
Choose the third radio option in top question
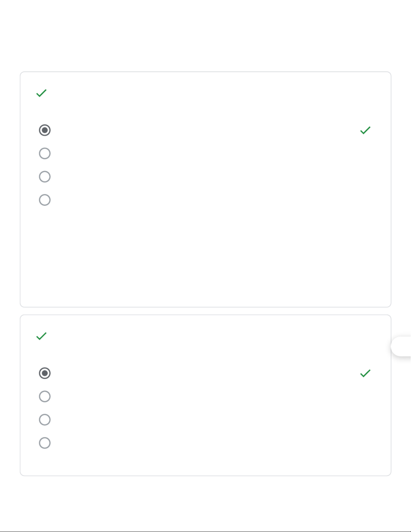click(45, 177)
